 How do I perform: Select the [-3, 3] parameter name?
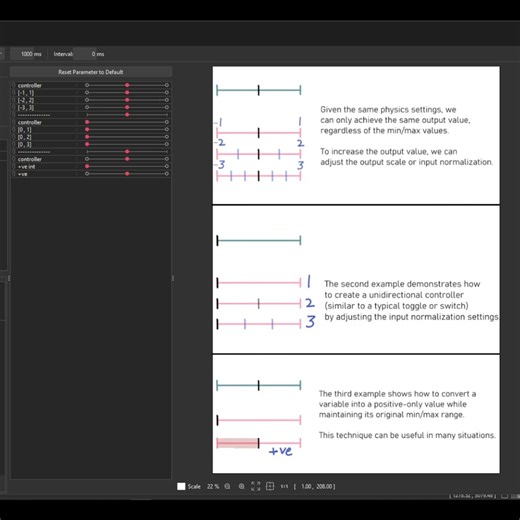(26, 107)
